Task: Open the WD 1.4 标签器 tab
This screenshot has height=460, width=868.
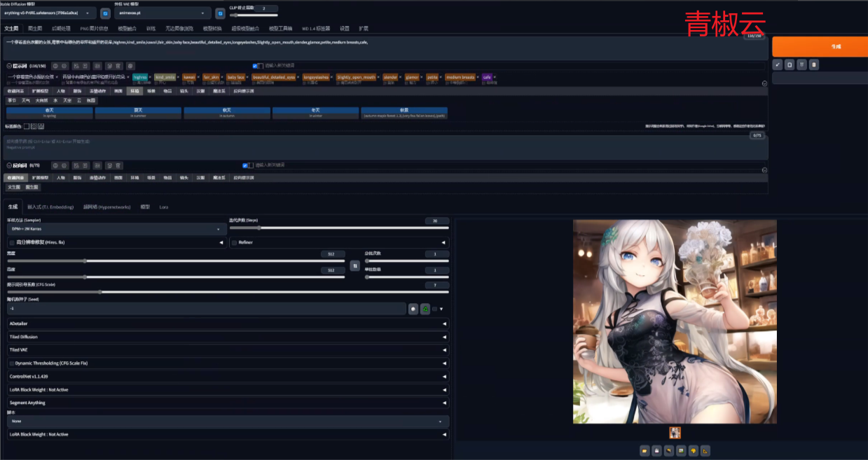Action: [315, 29]
